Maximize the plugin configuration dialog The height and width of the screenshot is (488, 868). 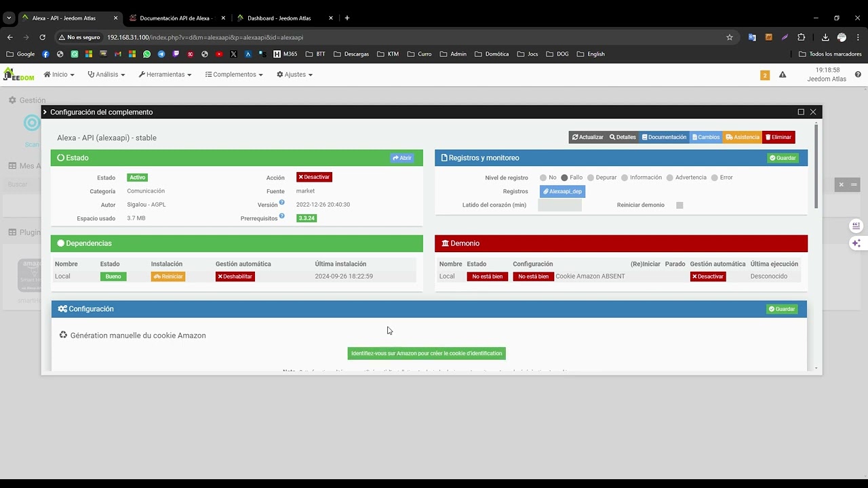801,112
